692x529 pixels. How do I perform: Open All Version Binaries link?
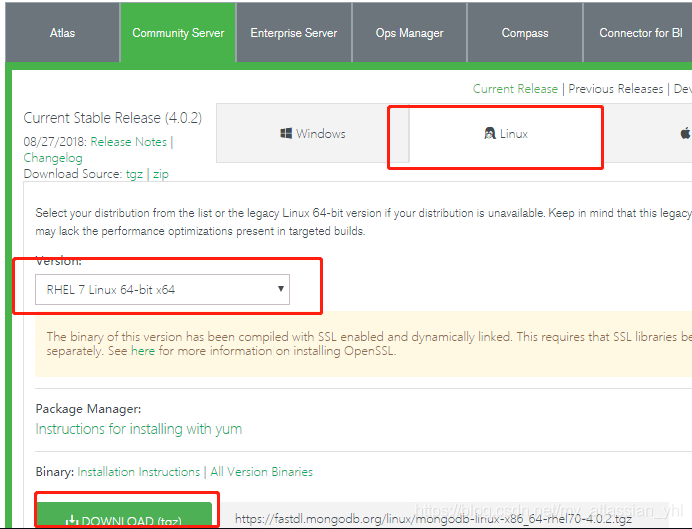click(x=261, y=472)
